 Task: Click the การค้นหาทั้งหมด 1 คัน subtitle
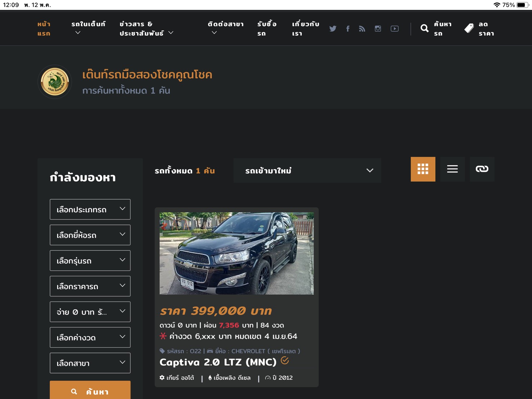click(126, 90)
